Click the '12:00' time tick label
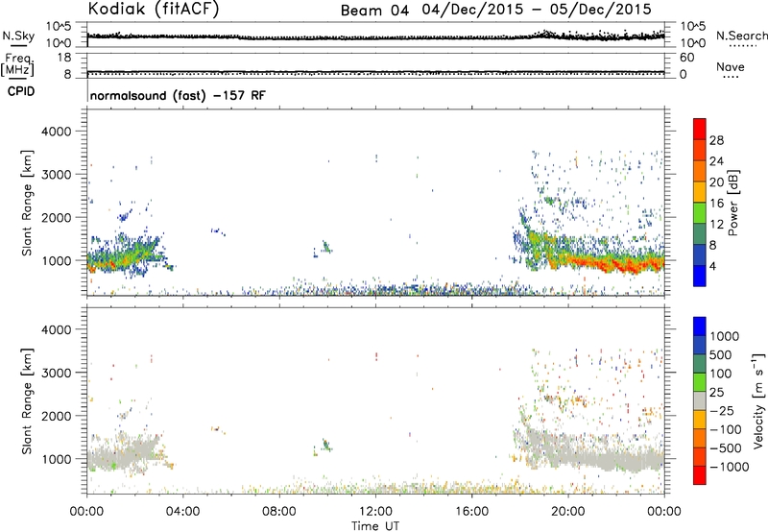The image size is (768, 532). (x=375, y=512)
